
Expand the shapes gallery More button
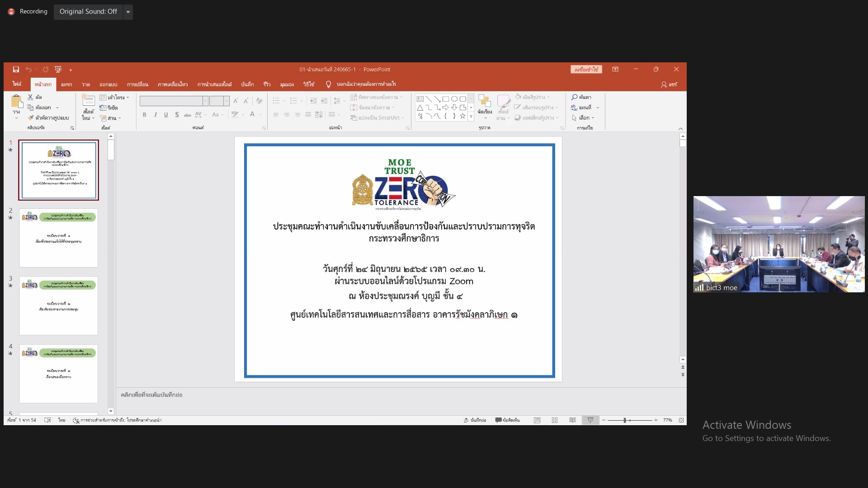pos(471,117)
